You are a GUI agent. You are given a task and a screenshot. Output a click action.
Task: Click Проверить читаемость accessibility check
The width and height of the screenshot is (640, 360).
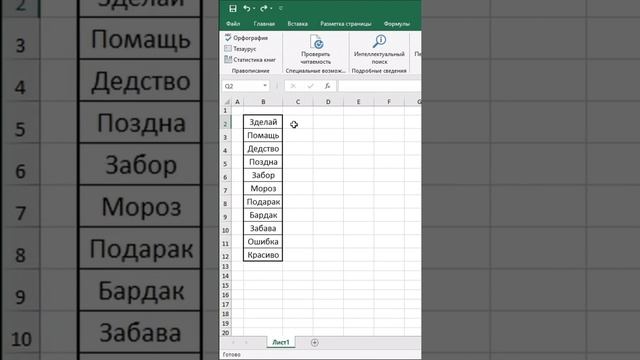[316, 49]
